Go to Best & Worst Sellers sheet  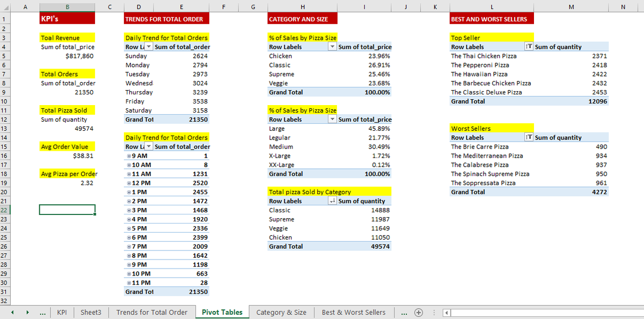(x=354, y=313)
